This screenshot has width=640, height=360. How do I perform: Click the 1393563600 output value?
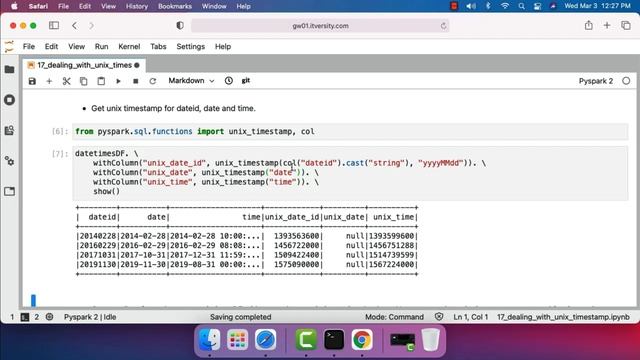point(296,236)
